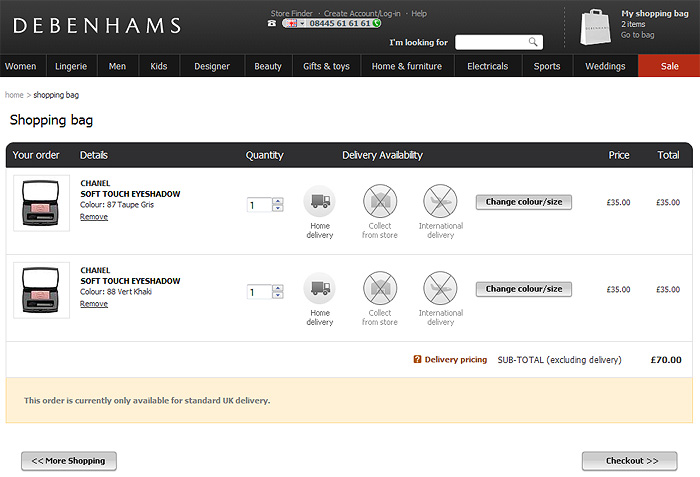Screen dimensions: 700x477
Task: Remove the 88 Vert Khaki eyeshadow
Action: click(94, 304)
